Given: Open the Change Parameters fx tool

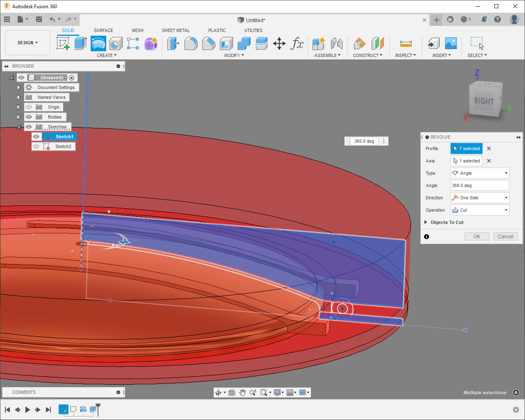Looking at the screenshot, I should point(297,43).
